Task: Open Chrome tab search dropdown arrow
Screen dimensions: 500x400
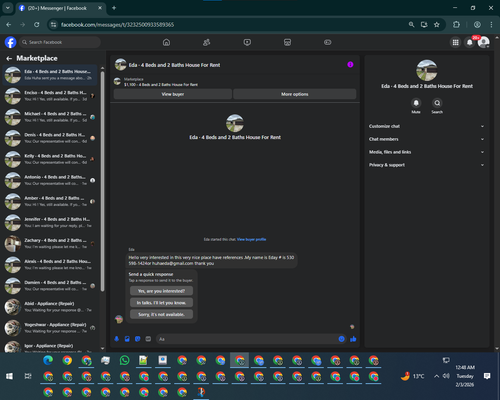Action: coord(7,8)
